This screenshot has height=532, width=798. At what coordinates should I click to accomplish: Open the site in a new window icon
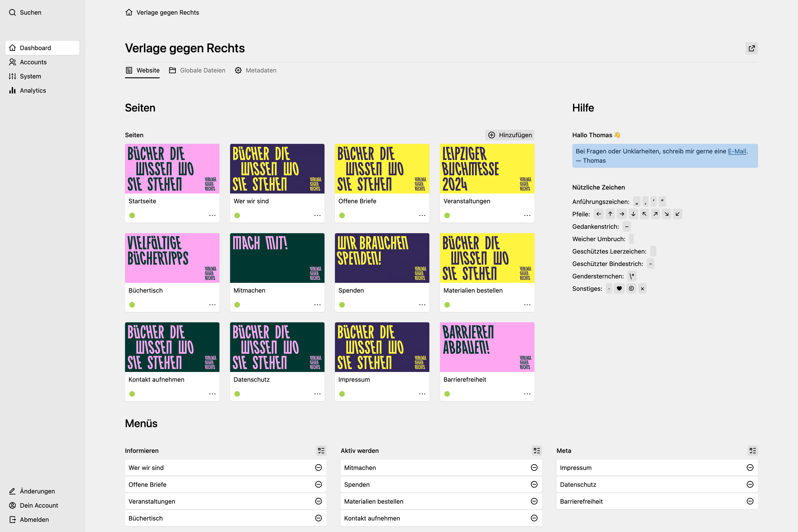click(x=751, y=48)
